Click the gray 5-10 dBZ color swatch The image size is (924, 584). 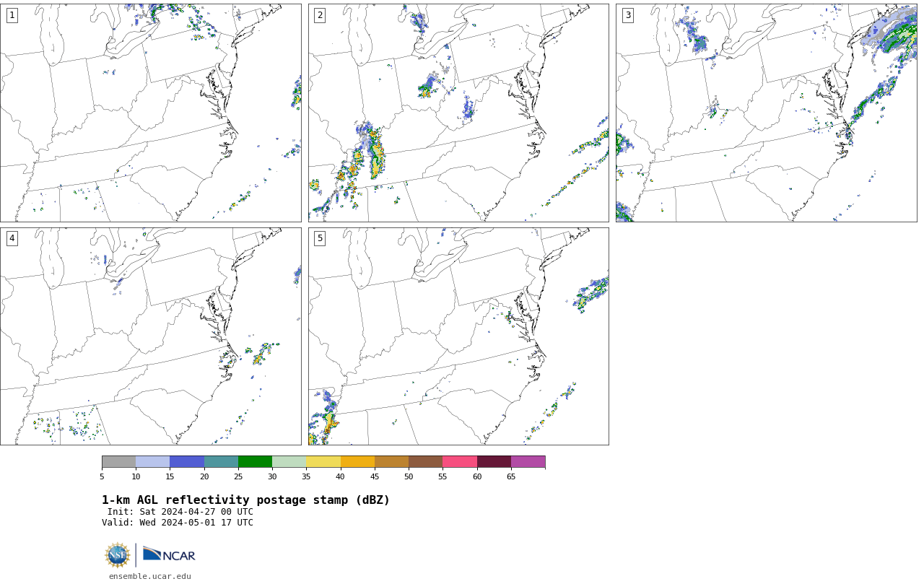tap(118, 462)
